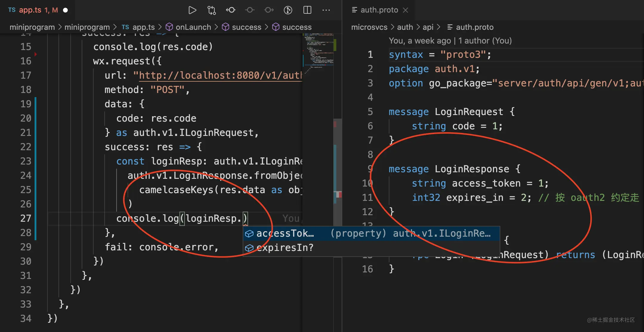Click 'wx.request({' on line 16

(127, 61)
